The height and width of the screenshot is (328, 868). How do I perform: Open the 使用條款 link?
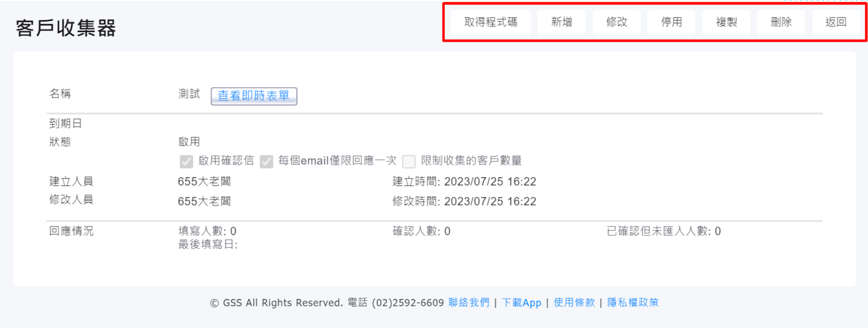click(574, 303)
